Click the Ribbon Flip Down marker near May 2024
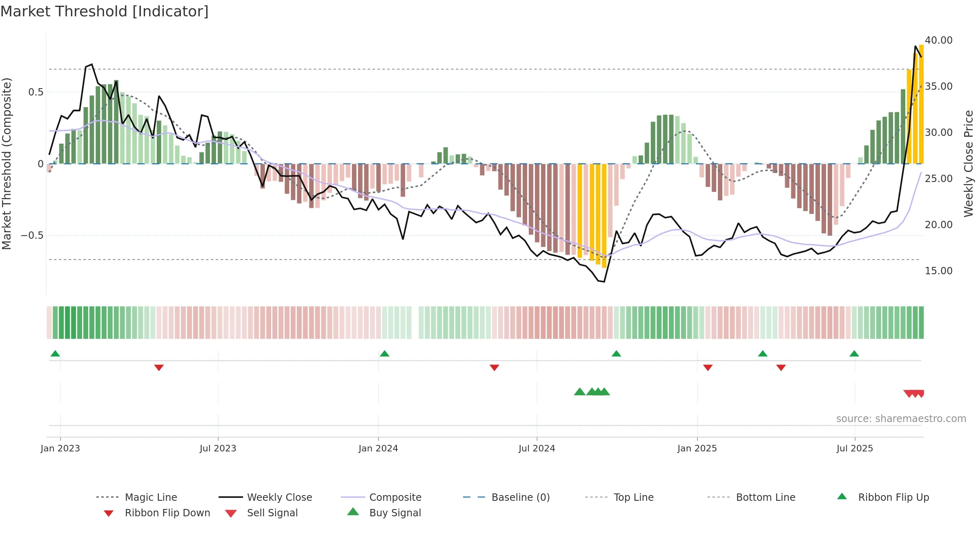 pos(494,368)
